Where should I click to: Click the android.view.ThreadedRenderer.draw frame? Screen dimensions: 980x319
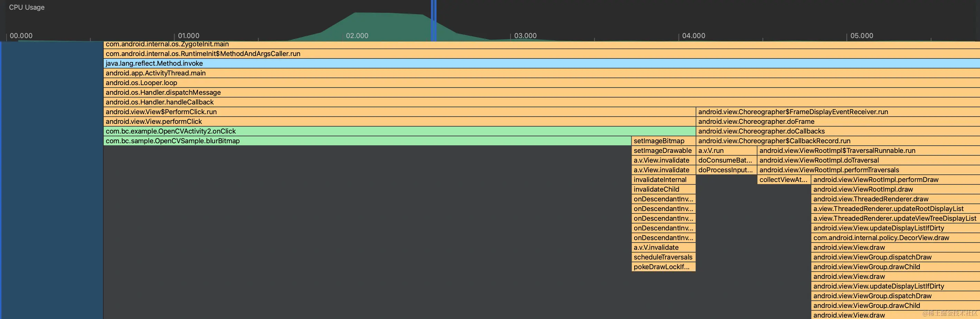point(896,199)
